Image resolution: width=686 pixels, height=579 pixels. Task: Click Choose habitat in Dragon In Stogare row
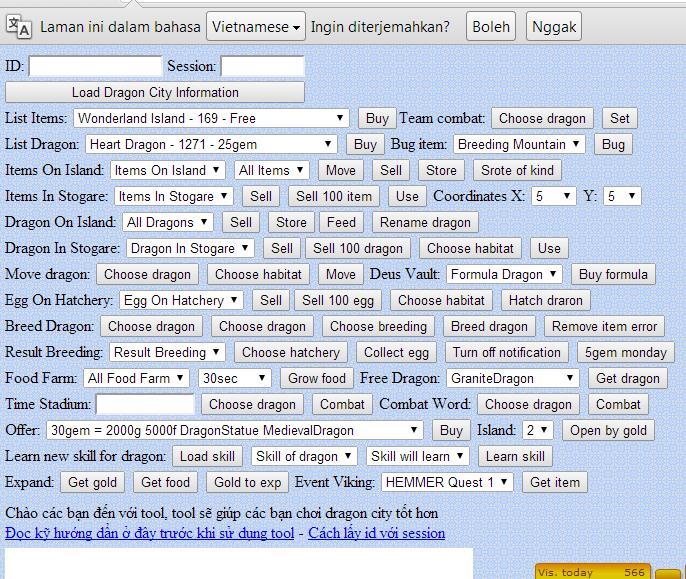tap(470, 248)
